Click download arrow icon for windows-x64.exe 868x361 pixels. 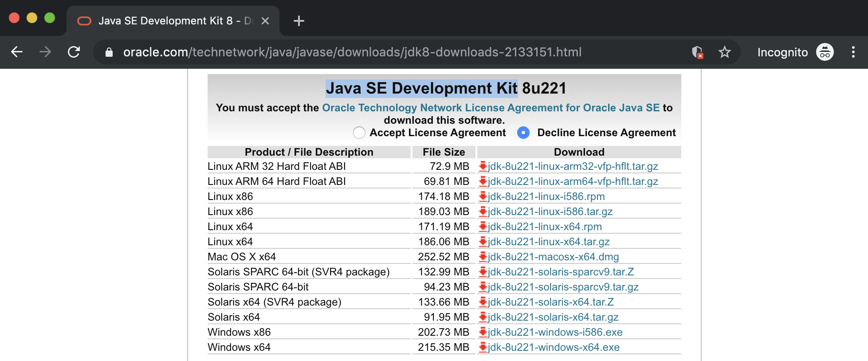click(483, 347)
